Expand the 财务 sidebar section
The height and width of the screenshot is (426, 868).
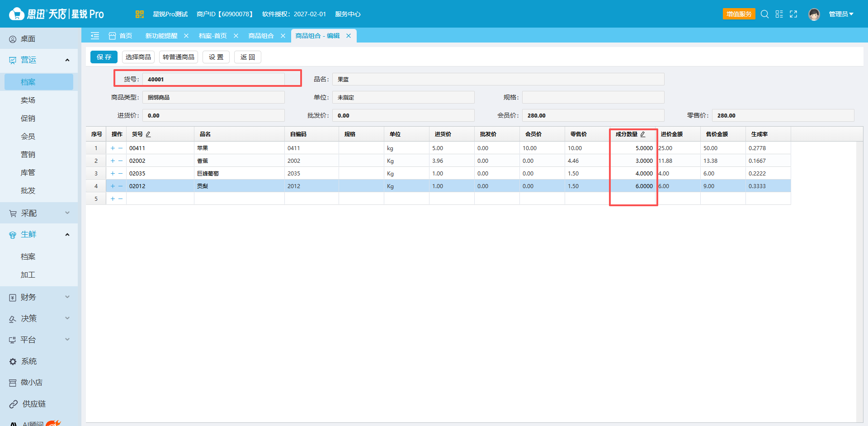pyautogui.click(x=39, y=297)
